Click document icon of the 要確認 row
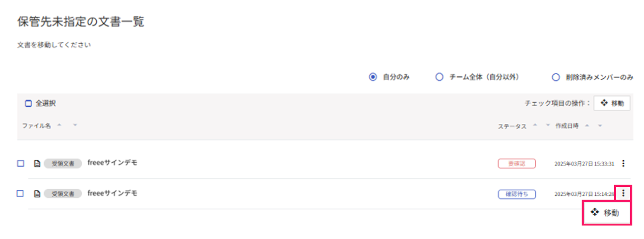The height and width of the screenshot is (239, 644). (x=37, y=163)
